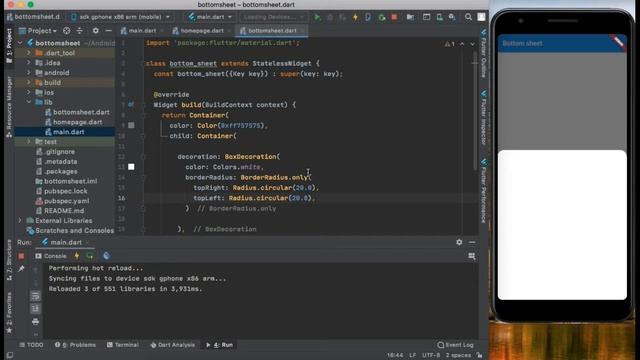
Task: Open Flutter Performance side panel
Action: pyautogui.click(x=484, y=191)
